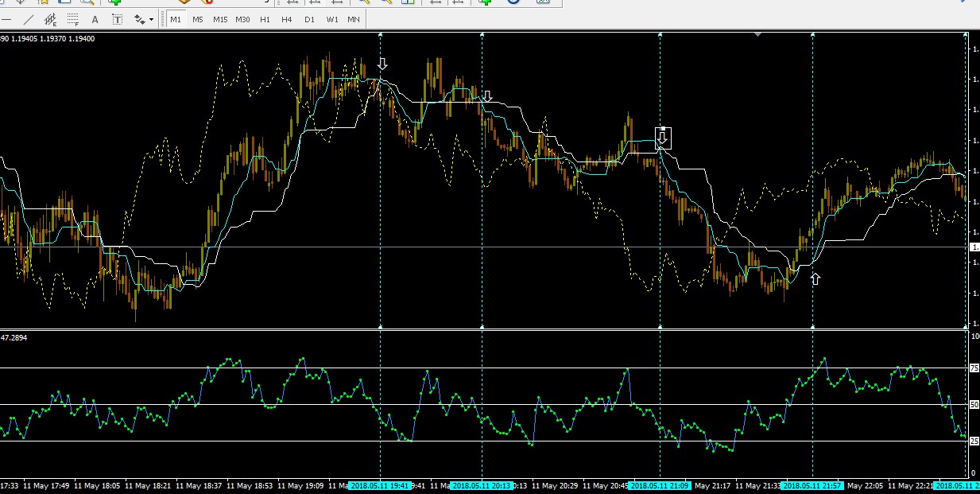Select the boxed down arrow on the chart
980x494 pixels.
(663, 138)
